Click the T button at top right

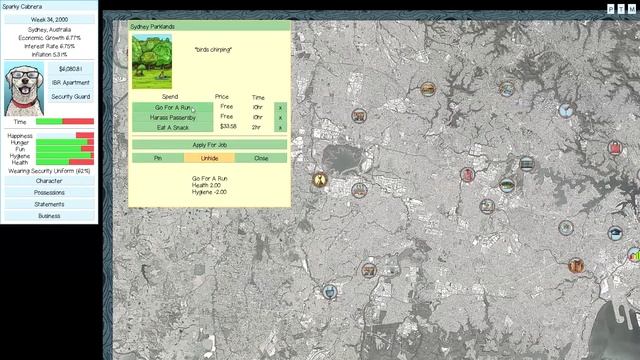pos(621,9)
